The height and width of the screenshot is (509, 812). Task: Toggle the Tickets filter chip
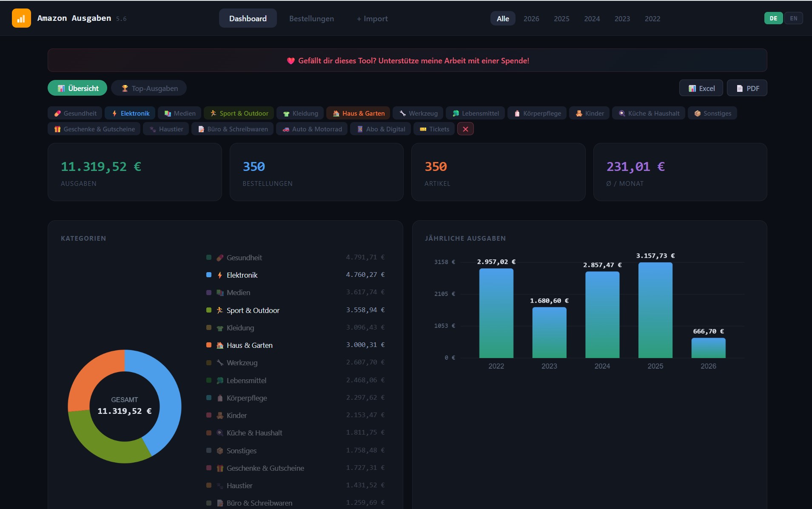pyautogui.click(x=434, y=129)
